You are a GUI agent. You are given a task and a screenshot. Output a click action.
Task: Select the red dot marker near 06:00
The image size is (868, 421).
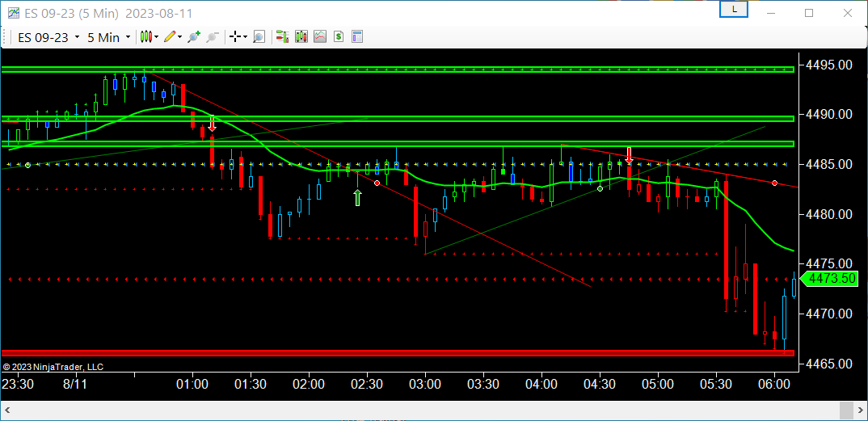coord(774,183)
